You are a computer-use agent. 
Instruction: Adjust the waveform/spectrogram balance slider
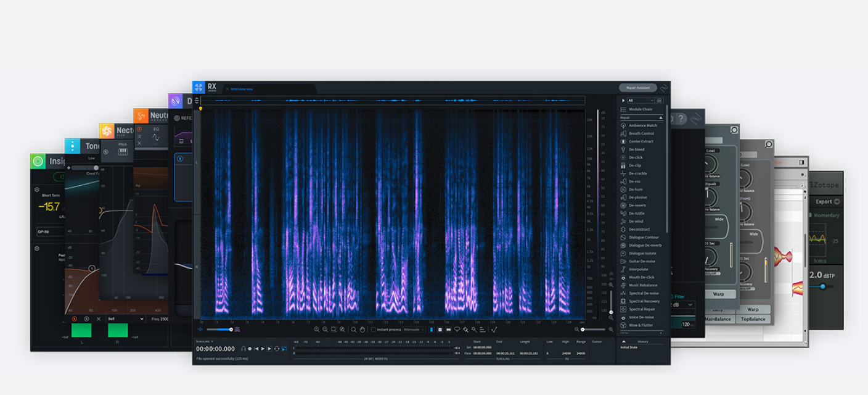coord(219,330)
